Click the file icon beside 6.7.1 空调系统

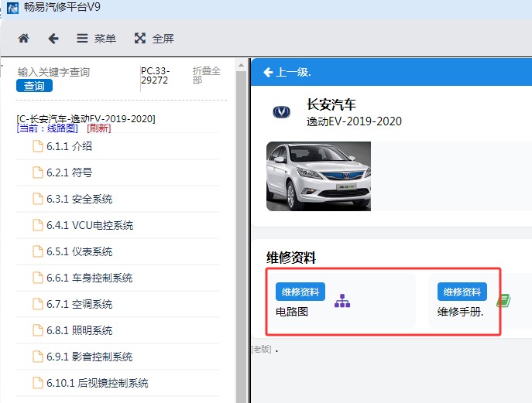click(38, 304)
